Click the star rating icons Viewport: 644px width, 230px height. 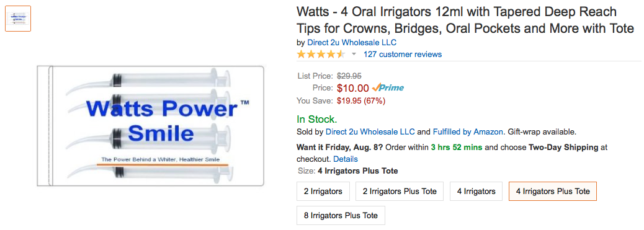321,54
